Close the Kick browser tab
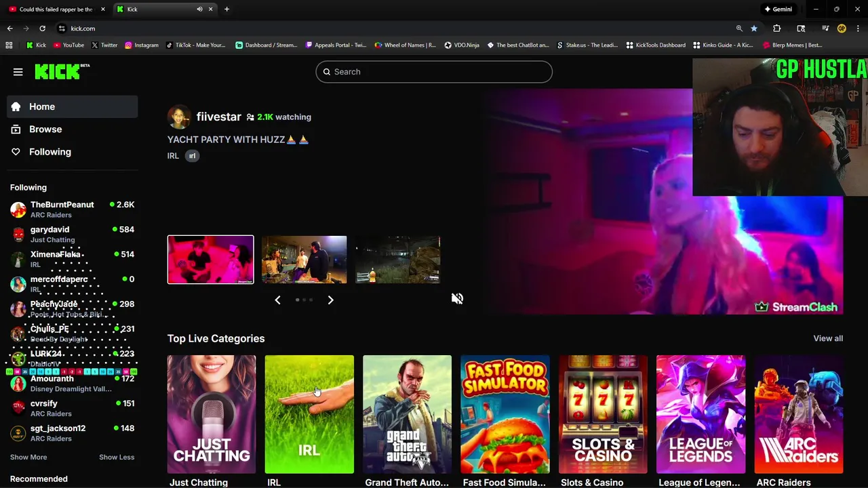Screen dimensions: 868x488 tap(210, 9)
